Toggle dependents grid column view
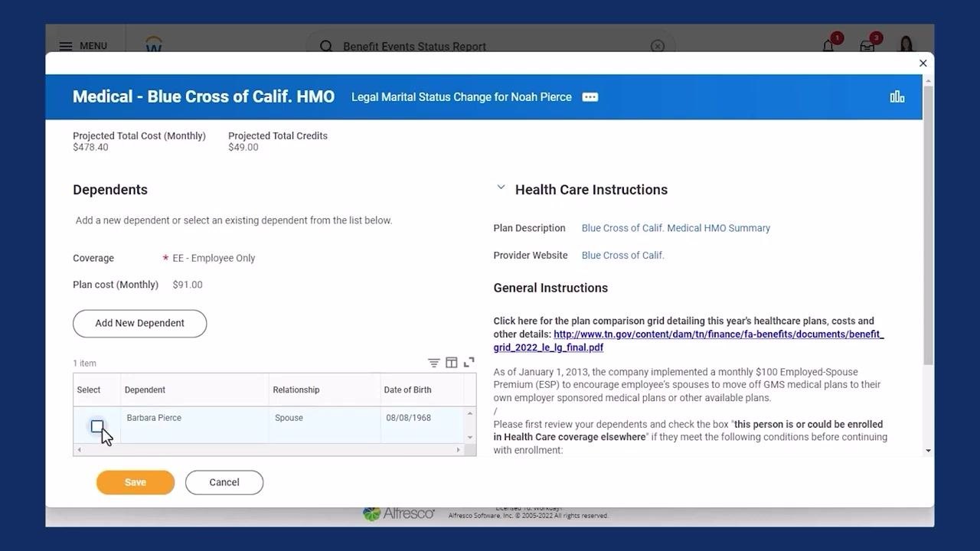 [x=452, y=363]
